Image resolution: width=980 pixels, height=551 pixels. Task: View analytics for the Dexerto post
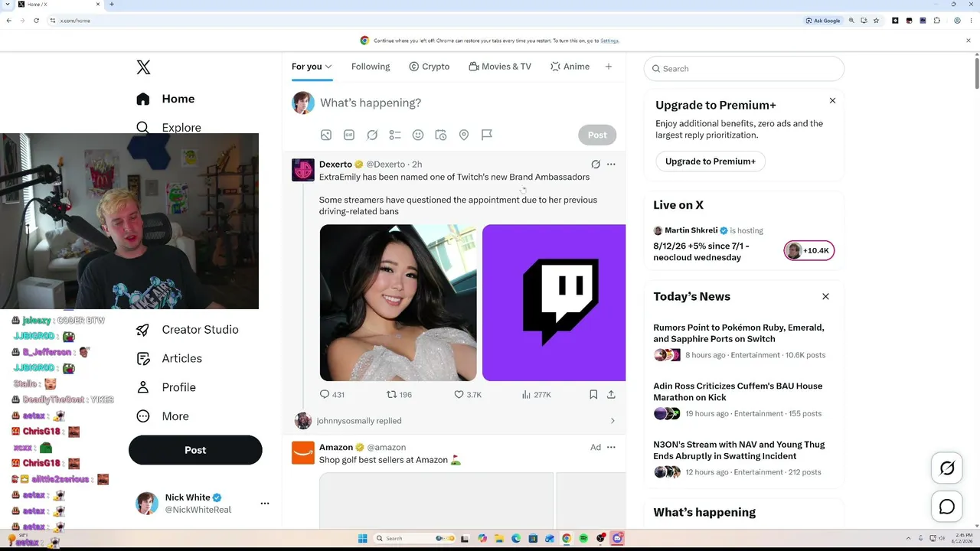click(x=536, y=395)
